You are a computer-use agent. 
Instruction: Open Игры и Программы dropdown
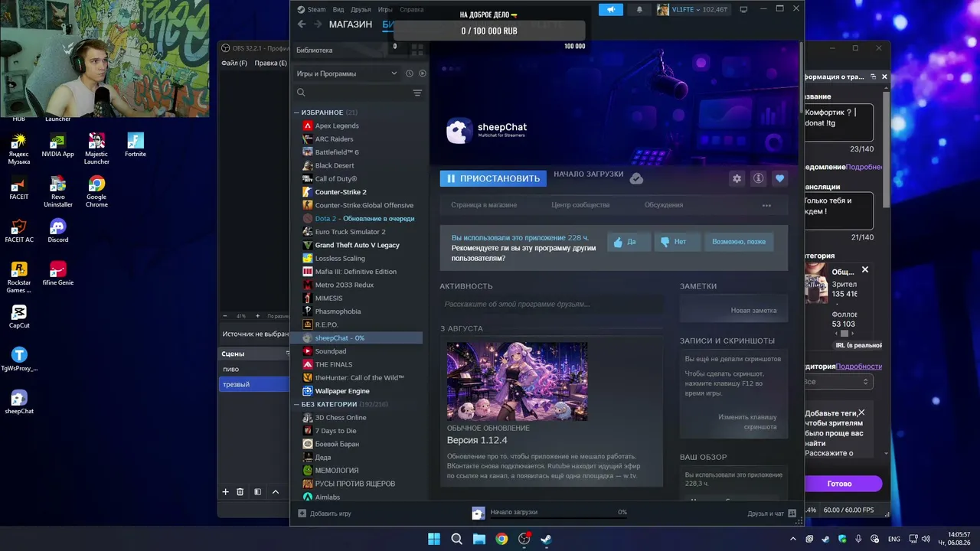click(347, 73)
